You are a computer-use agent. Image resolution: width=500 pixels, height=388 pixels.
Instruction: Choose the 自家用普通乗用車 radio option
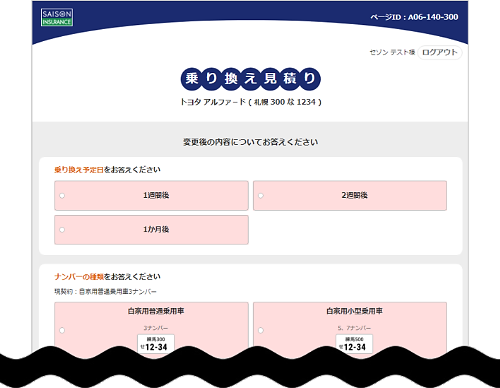pos(62,330)
